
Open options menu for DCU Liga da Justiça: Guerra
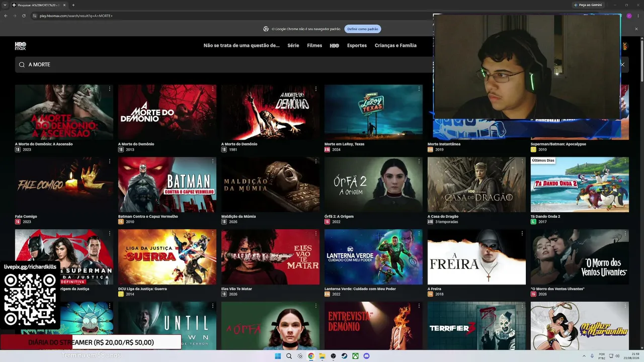pos(213,233)
